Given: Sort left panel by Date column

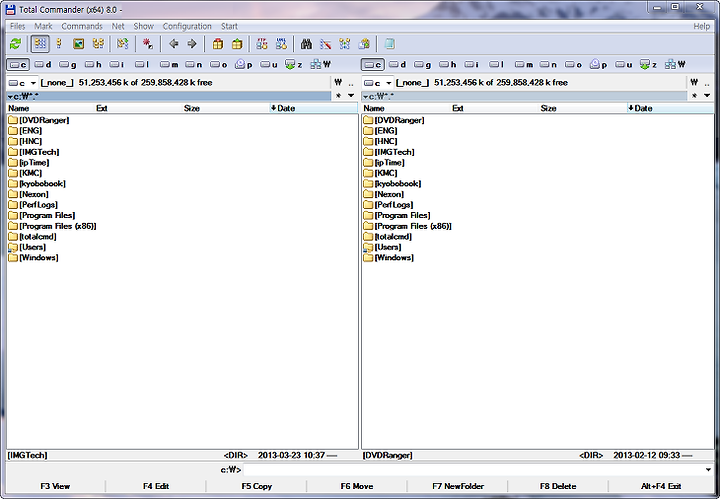Looking at the screenshot, I should [x=313, y=108].
